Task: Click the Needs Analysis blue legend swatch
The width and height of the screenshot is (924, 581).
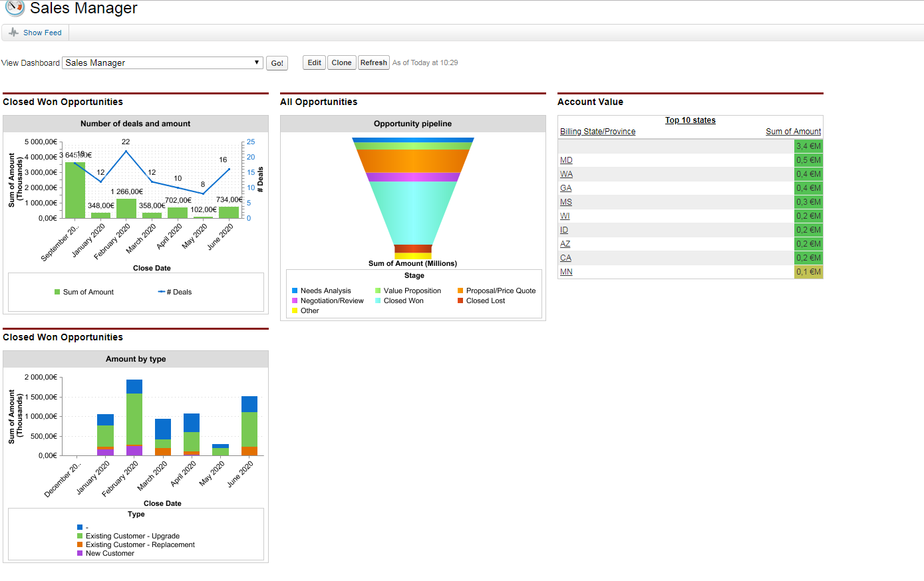Action: pyautogui.click(x=295, y=290)
